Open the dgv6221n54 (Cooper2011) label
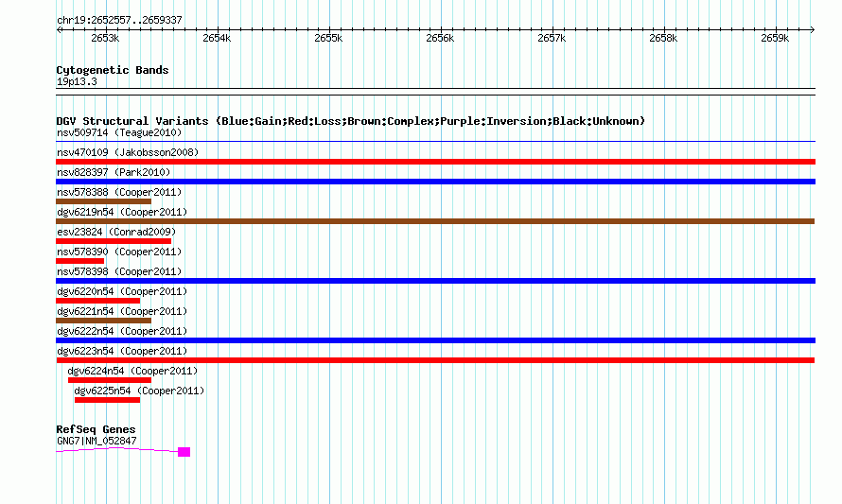Image resolution: width=842 pixels, height=504 pixels. (122, 311)
